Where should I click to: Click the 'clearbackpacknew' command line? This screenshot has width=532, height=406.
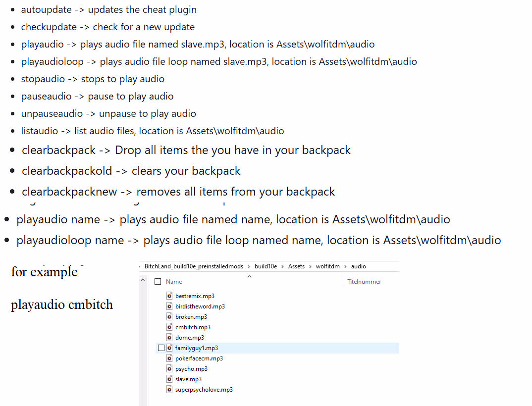pos(178,192)
